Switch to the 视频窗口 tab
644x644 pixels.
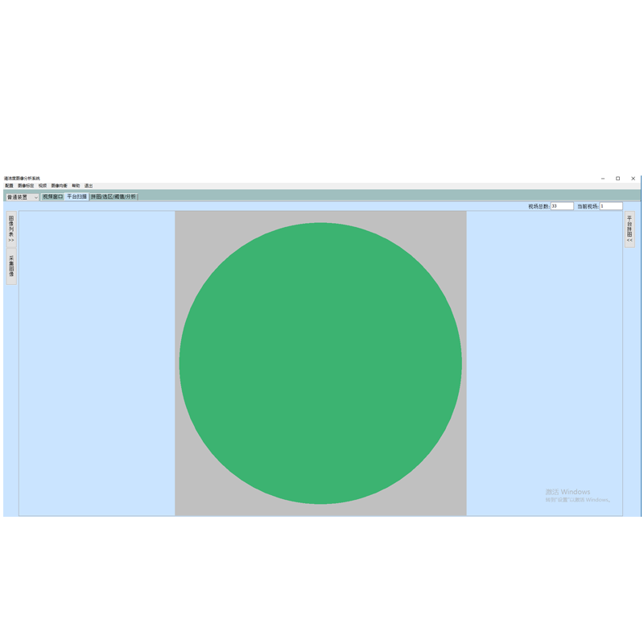[x=52, y=196]
